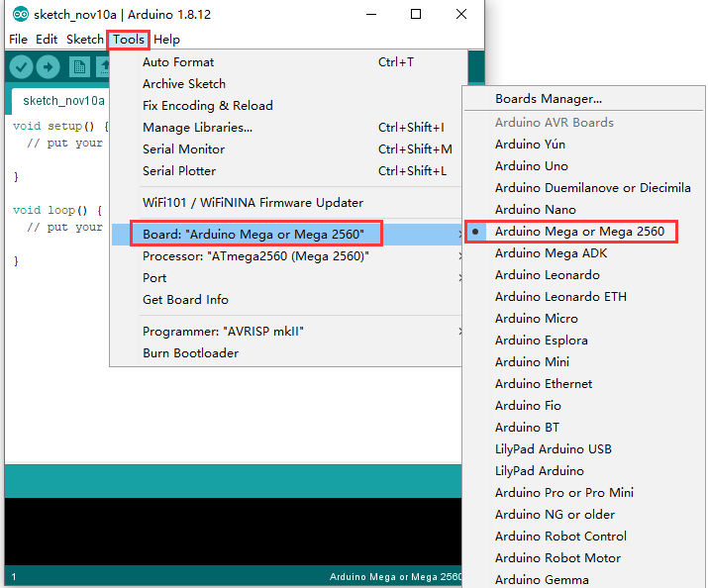The width and height of the screenshot is (708, 588).
Task: Click the Verify checkmark toolbar icon
Action: click(x=21, y=66)
